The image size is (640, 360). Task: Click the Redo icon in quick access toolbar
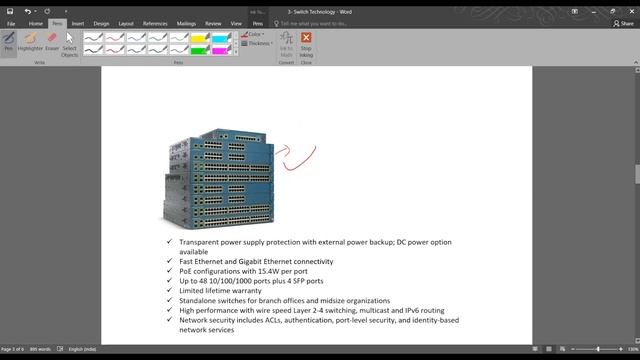coord(47,11)
